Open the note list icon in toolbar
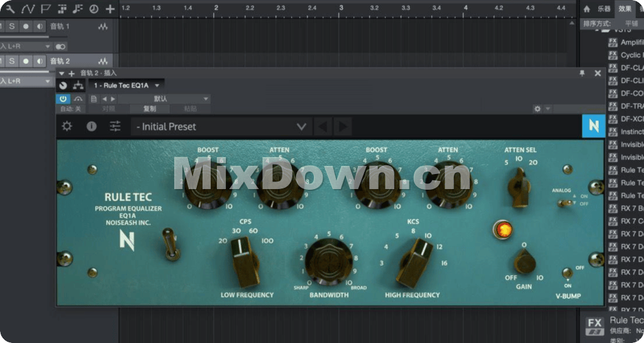 (78, 8)
